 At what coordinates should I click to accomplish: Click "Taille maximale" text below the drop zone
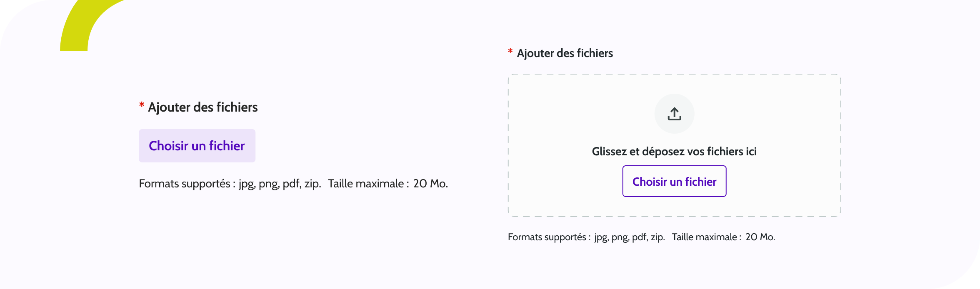704,237
